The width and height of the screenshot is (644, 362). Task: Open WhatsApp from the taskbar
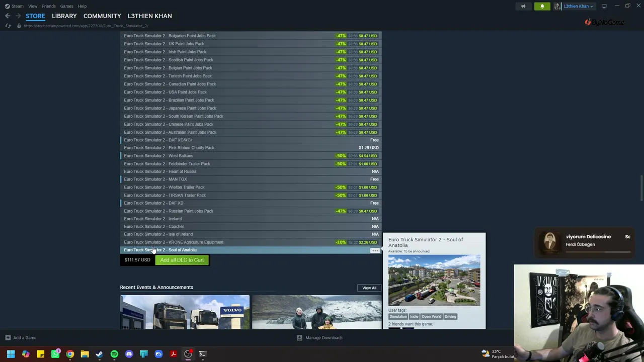pos(55,354)
